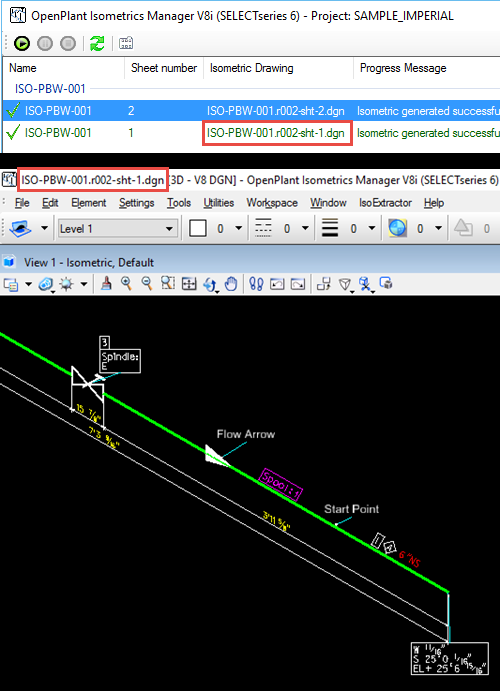Update the view with the paintbrush icon

tap(106, 284)
